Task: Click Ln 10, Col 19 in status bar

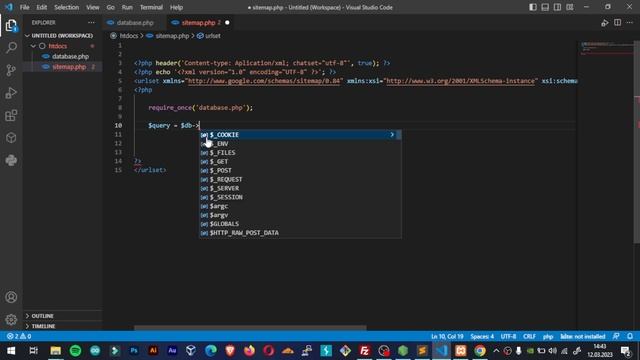Action: click(447, 336)
